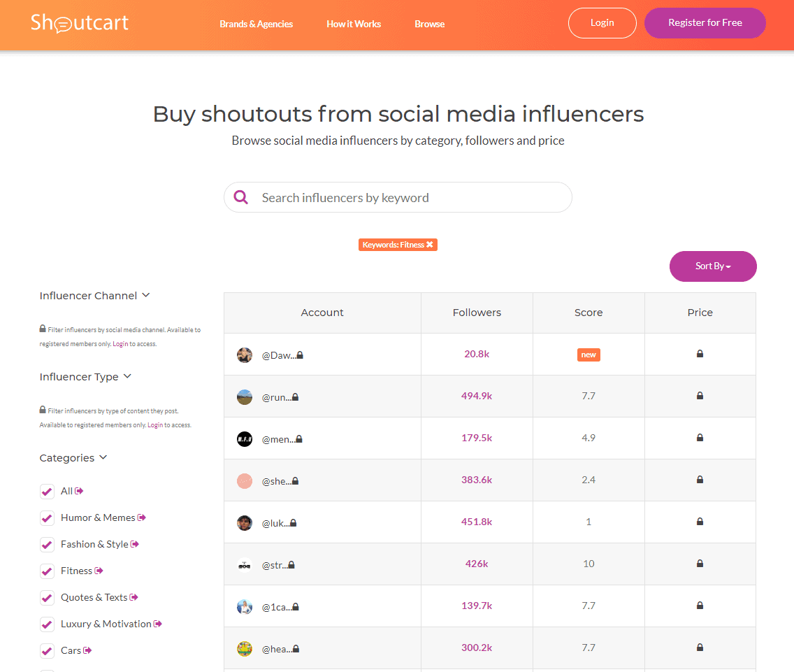Click the Followers column header
The image size is (794, 672).
click(x=477, y=313)
